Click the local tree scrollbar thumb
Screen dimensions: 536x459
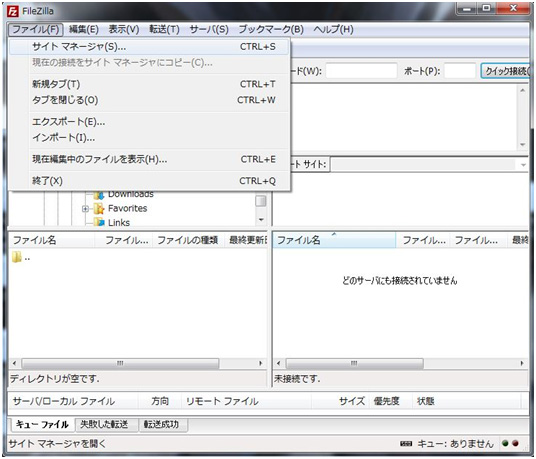(261, 201)
